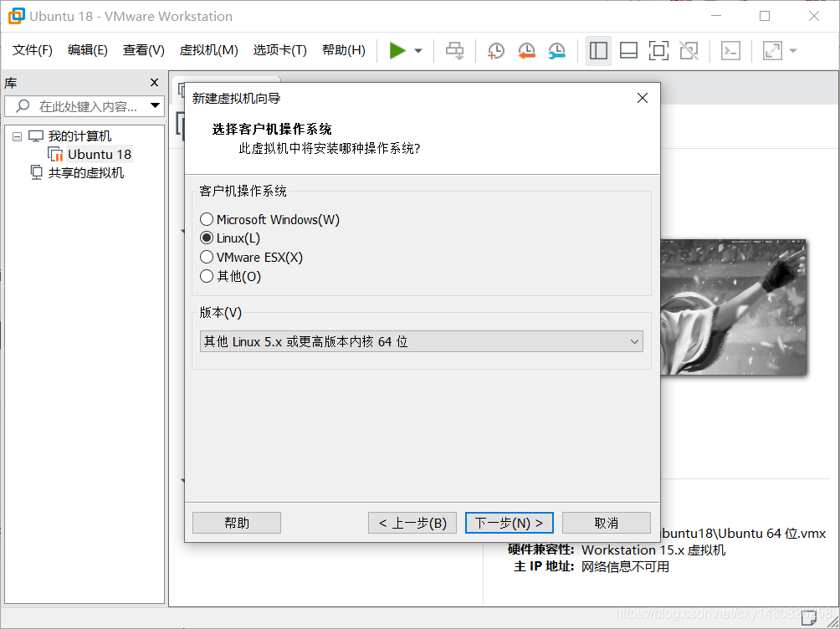
Task: Click the send Ctrl+Alt+Del toolbar icon
Action: 455,51
